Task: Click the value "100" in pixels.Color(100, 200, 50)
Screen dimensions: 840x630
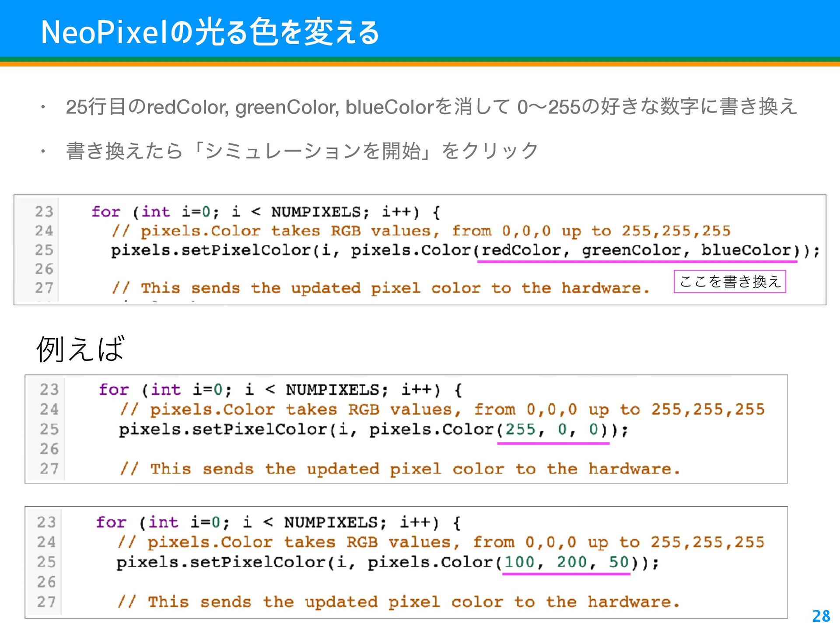Action: click(x=520, y=562)
